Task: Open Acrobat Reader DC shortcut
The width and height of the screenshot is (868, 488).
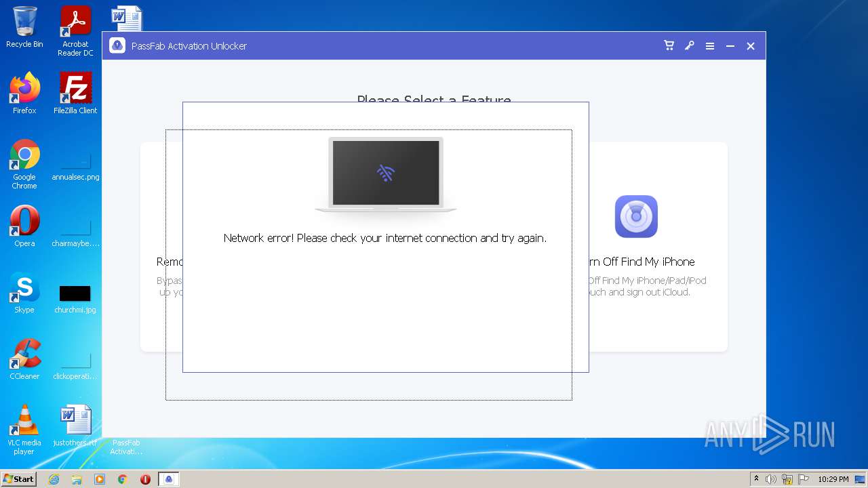Action: pyautogui.click(x=75, y=31)
